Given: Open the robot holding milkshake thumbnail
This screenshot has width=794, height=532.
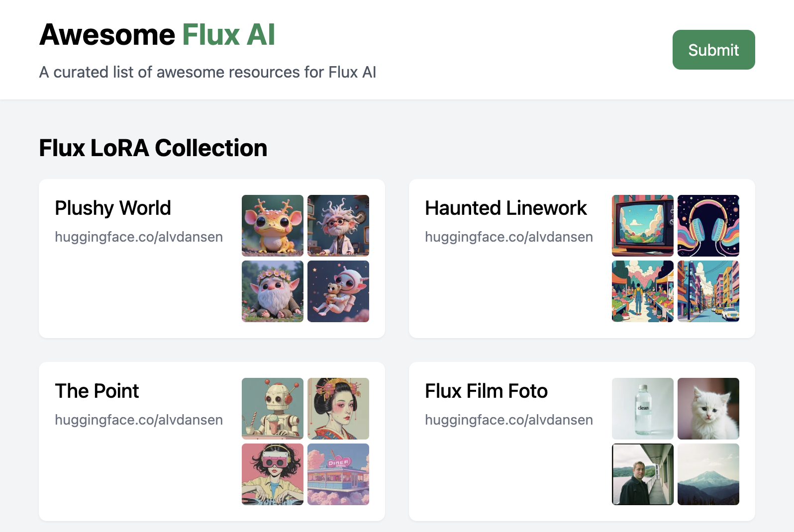Looking at the screenshot, I should coord(272,409).
